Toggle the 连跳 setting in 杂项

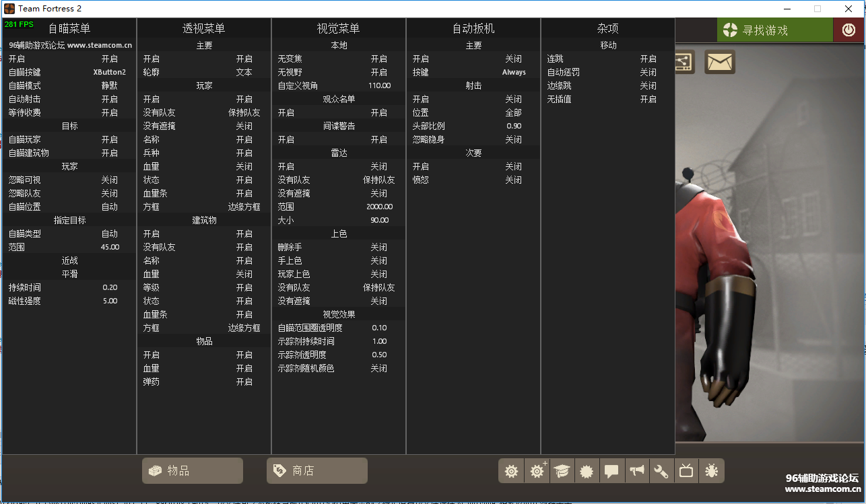point(648,59)
